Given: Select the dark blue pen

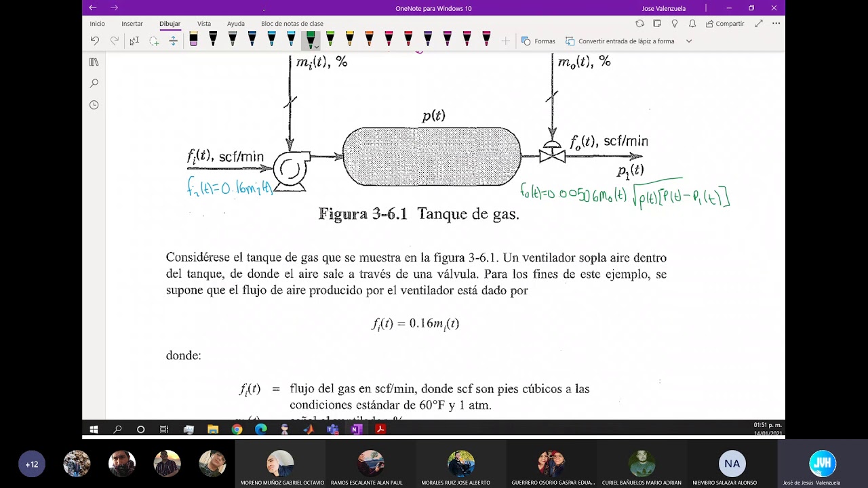Looking at the screenshot, I should click(x=252, y=40).
